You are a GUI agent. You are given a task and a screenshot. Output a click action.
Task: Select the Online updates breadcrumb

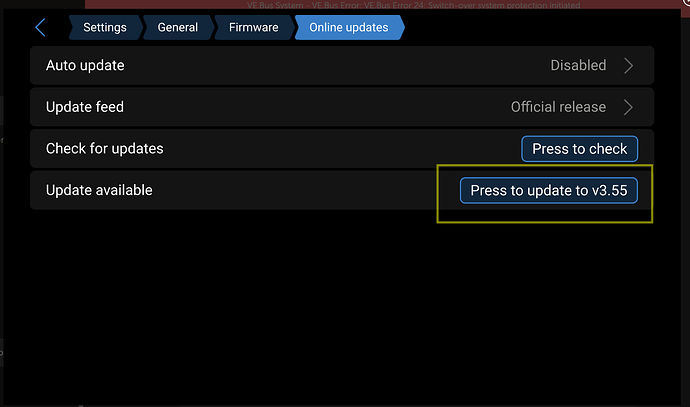[x=348, y=28]
